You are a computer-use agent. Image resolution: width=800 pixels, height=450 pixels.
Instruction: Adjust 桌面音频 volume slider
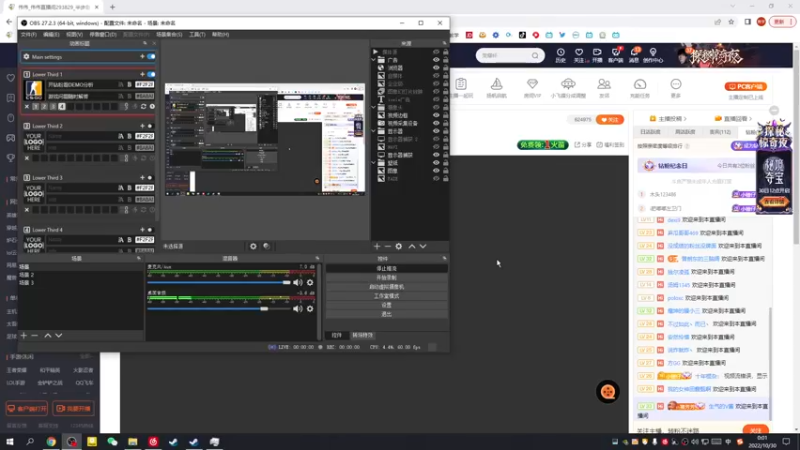coord(219,309)
